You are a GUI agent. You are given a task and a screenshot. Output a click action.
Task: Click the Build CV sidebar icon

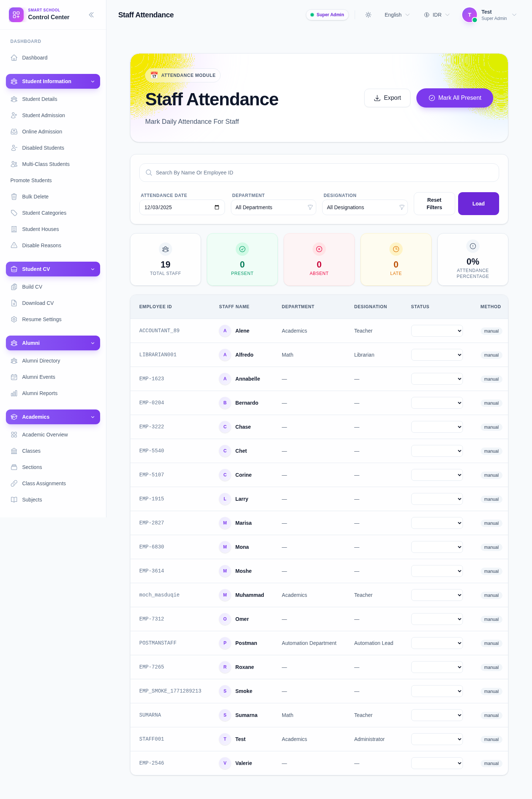tap(14, 287)
